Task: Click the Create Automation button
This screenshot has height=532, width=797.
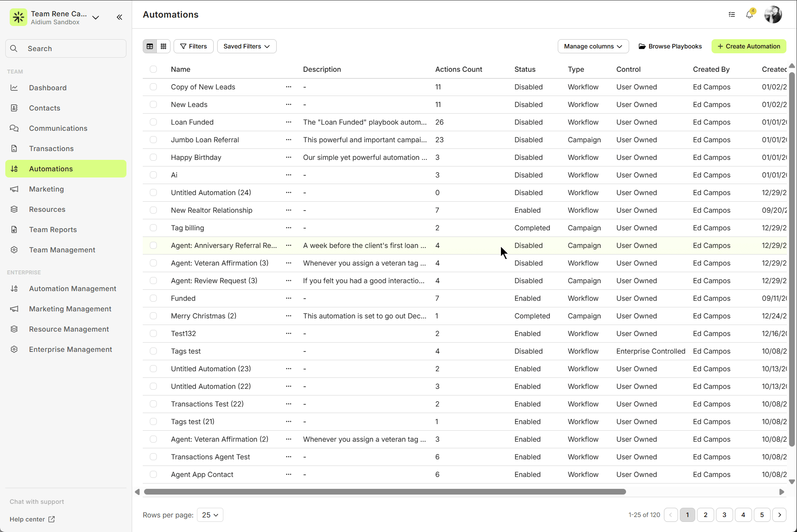Action: (x=749, y=46)
